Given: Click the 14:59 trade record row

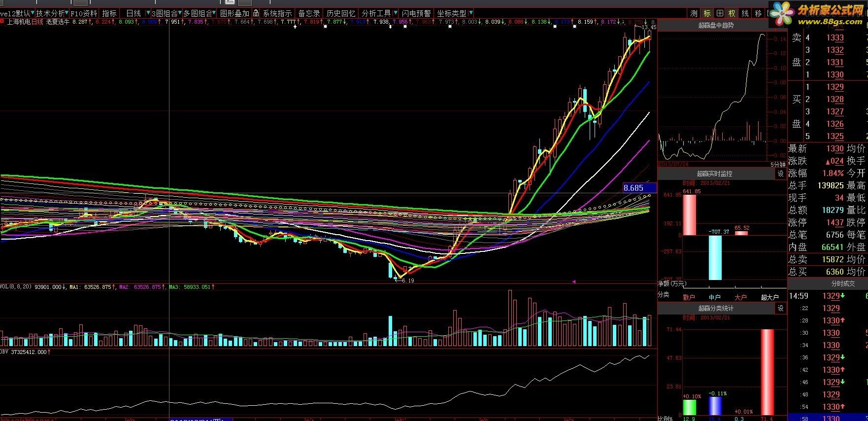Looking at the screenshot, I should pyautogui.click(x=828, y=296).
